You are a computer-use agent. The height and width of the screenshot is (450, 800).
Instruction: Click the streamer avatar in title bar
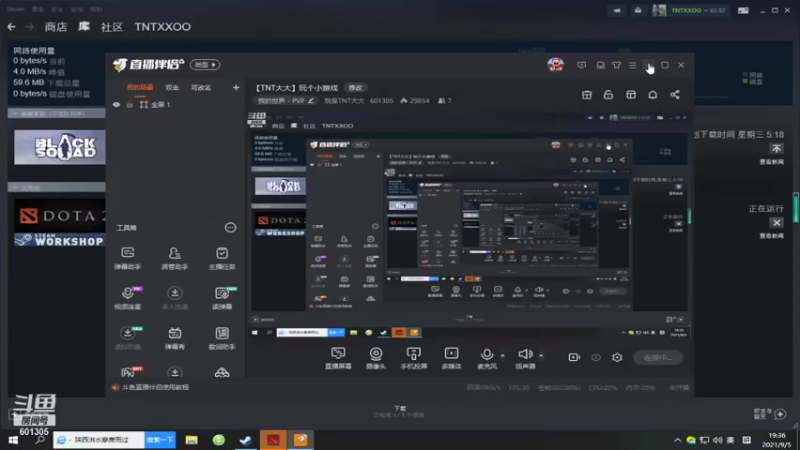pyautogui.click(x=556, y=65)
